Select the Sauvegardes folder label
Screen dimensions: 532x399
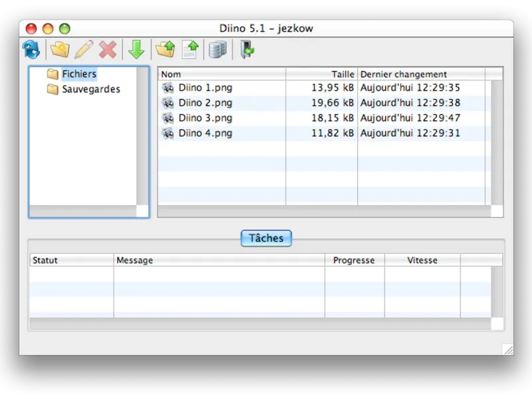click(x=91, y=89)
